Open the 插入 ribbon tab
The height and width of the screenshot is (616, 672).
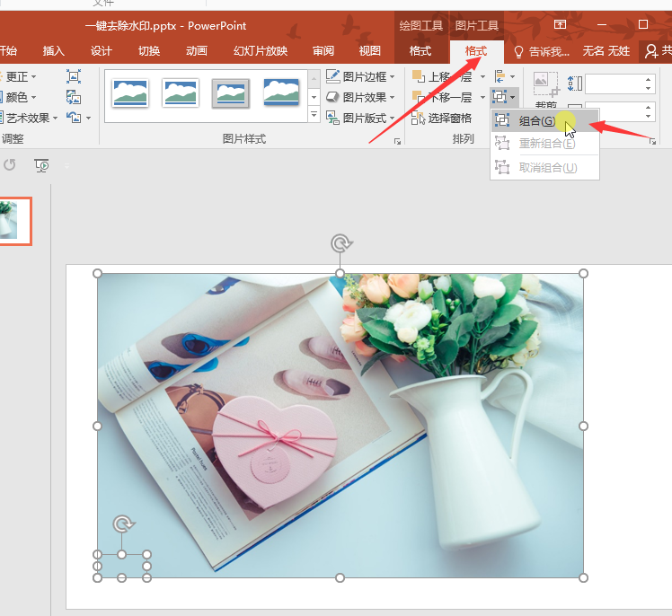[x=54, y=51]
